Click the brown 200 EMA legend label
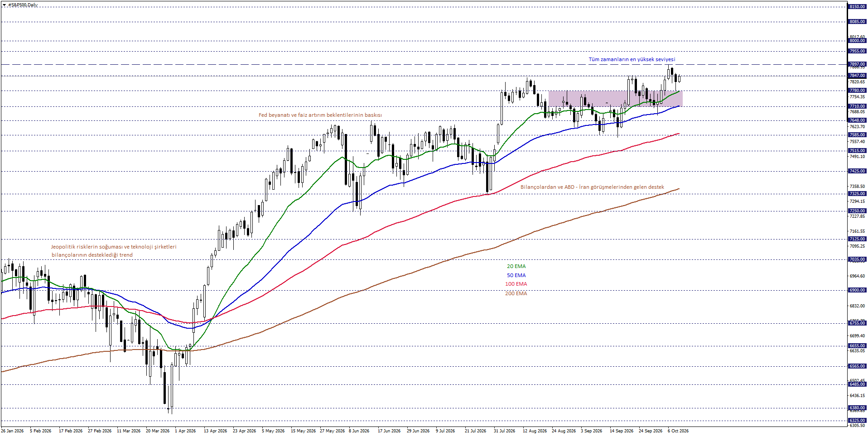 [516, 293]
